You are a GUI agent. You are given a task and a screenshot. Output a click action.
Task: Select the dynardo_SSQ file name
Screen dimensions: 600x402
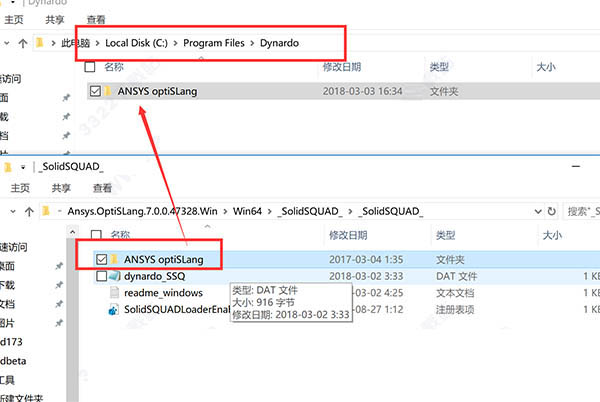click(x=154, y=276)
